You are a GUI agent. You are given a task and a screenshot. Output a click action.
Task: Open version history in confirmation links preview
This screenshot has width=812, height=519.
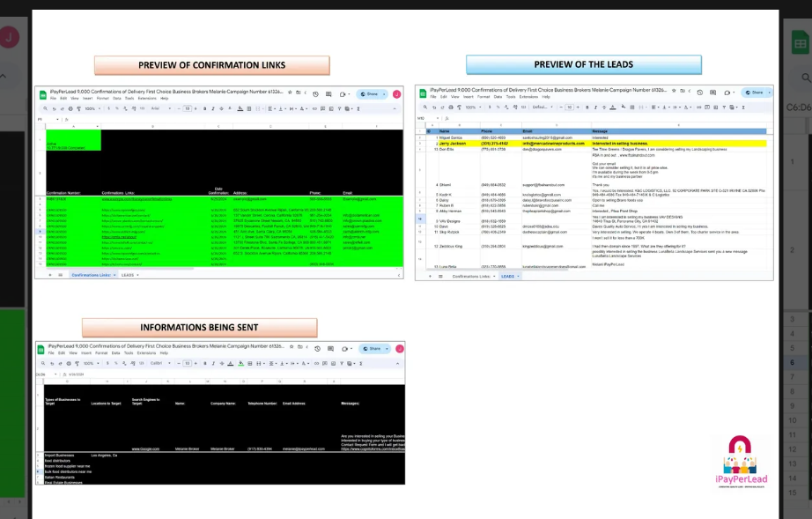tap(315, 94)
